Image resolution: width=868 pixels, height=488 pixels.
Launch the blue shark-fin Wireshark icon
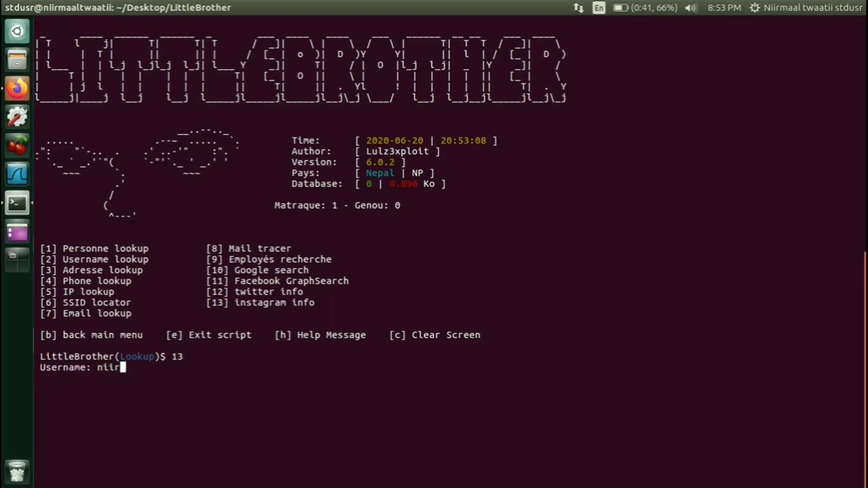17,174
